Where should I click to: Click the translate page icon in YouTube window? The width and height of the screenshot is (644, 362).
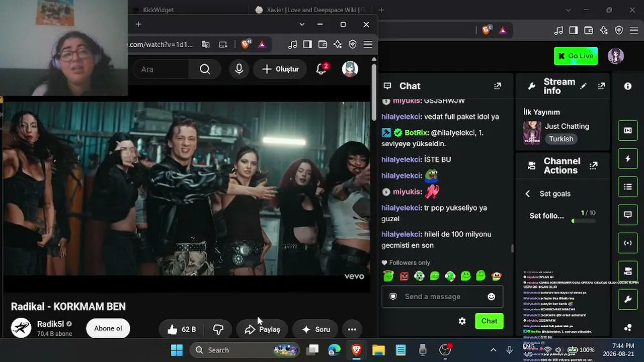(205, 45)
